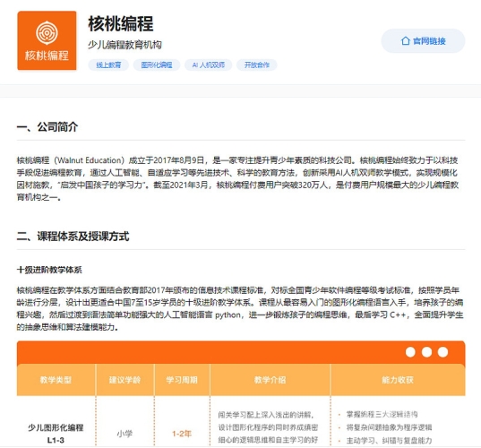Click the 核桃编程 page title
Screen dimensions: 481x448
(x=121, y=23)
